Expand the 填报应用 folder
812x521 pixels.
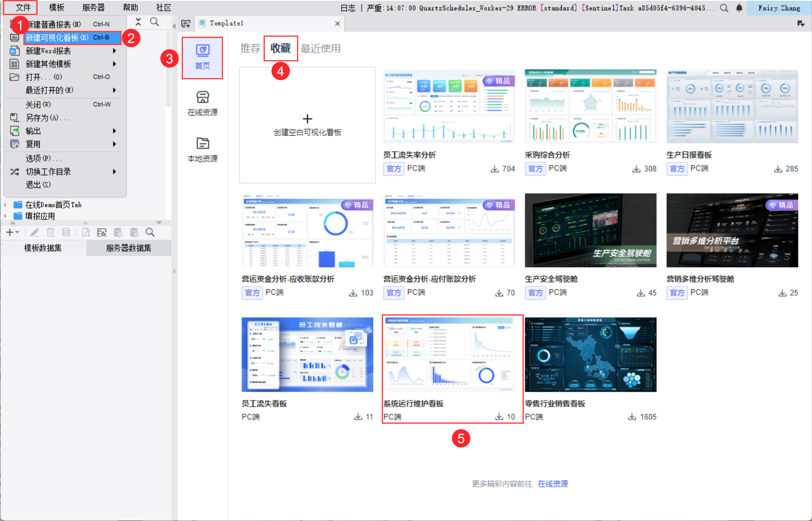coord(5,216)
